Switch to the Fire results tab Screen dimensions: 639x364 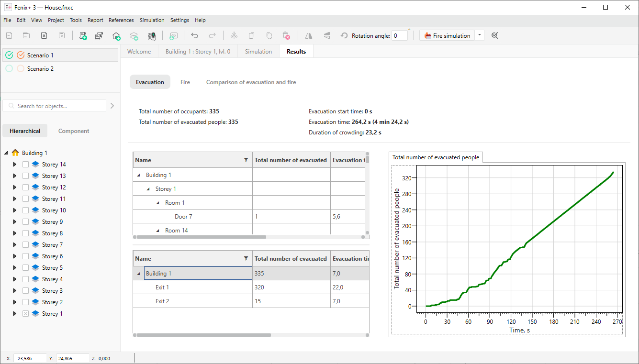(185, 82)
